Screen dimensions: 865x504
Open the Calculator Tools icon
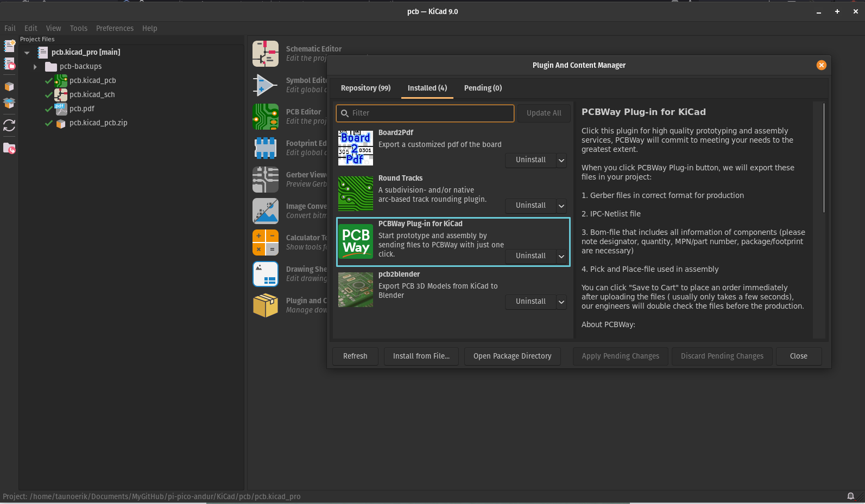(x=265, y=243)
